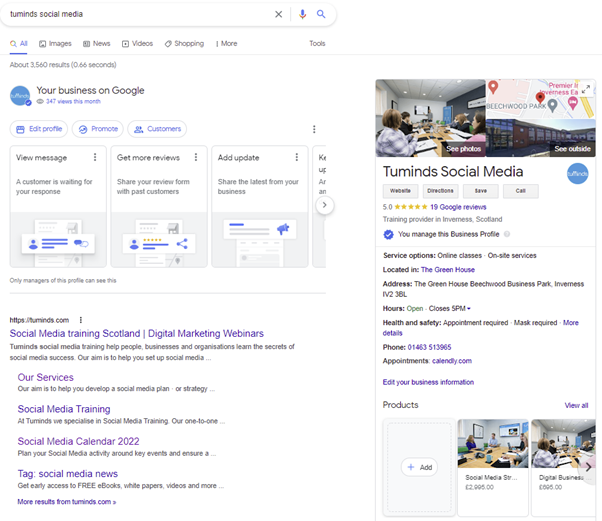The width and height of the screenshot is (602, 521).
Task: Switch to the Images tab
Action: (55, 43)
